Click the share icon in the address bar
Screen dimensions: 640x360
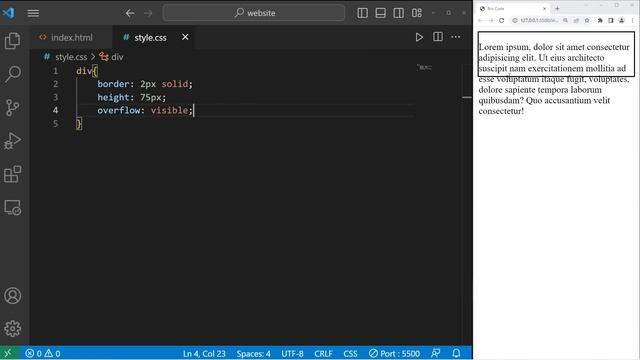576,20
